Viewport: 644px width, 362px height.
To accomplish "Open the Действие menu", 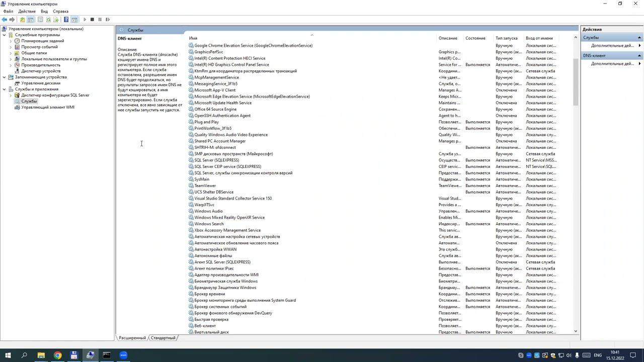I will 27,11.
